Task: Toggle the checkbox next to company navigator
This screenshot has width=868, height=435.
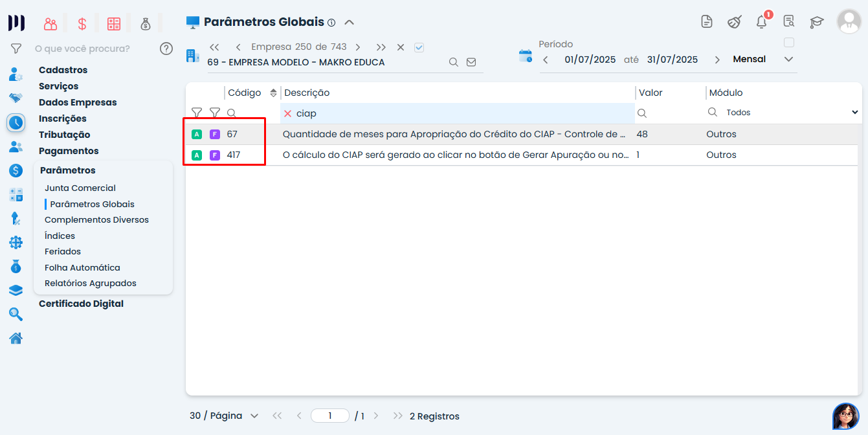Action: point(419,47)
